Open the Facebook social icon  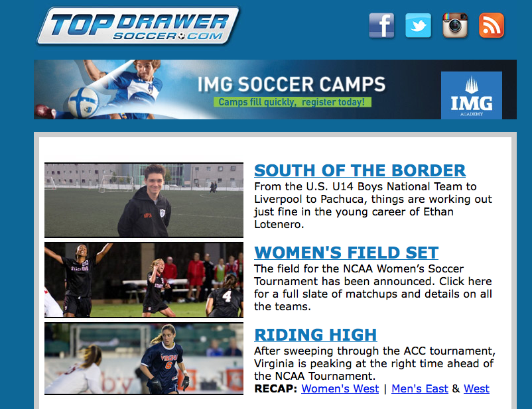tap(381, 25)
